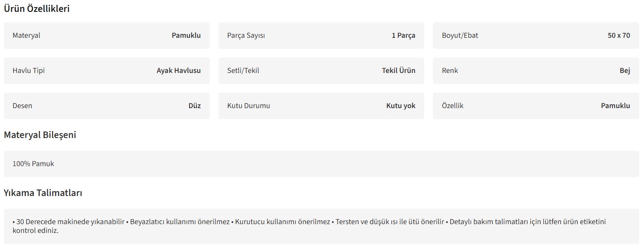Click the Materyal Bileşeni heading
Screen dimensions: 644x247
(x=40, y=135)
